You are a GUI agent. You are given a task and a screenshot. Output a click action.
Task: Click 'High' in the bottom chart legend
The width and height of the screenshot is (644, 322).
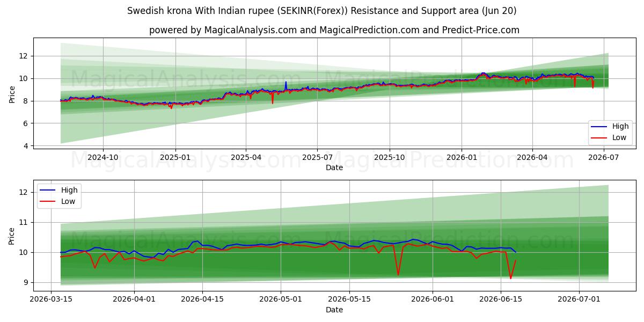[69, 190]
